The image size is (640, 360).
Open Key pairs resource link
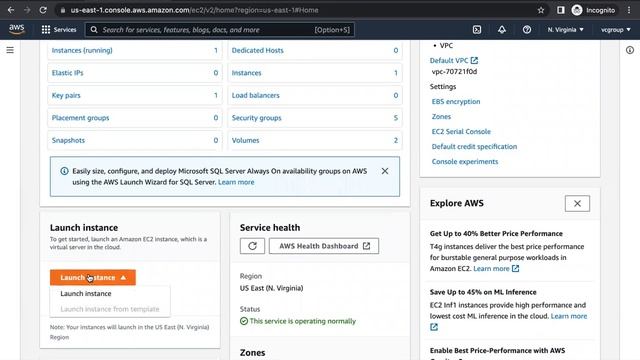coord(66,95)
